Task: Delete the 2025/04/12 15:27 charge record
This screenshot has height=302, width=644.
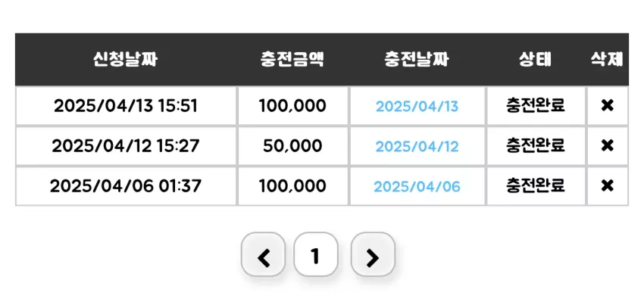Action: 607,145
